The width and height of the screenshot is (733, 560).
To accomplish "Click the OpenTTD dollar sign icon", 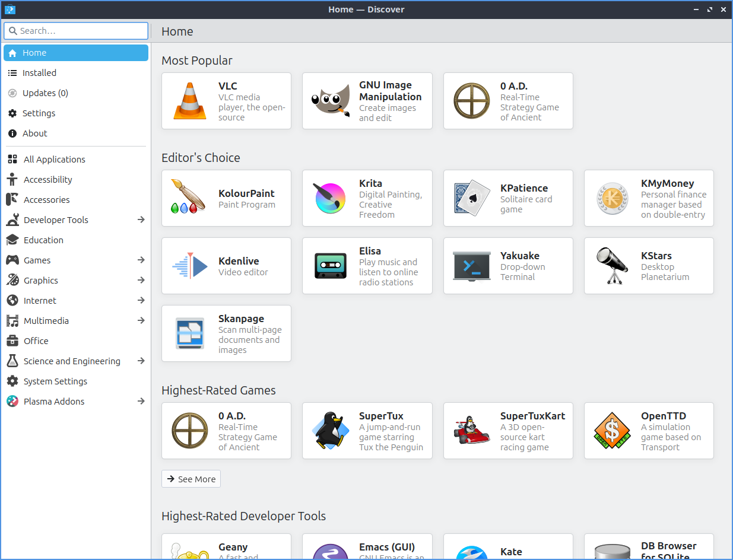I will pyautogui.click(x=613, y=431).
